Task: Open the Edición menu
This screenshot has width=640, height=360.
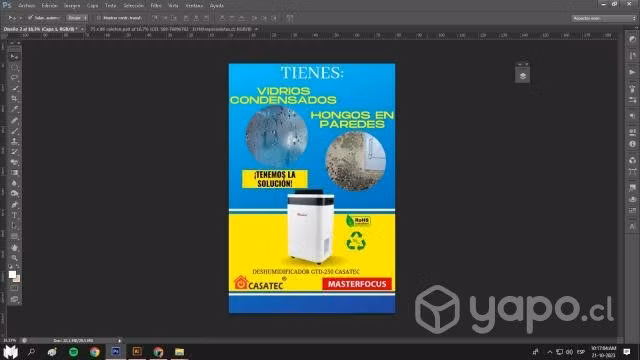Action: point(49,6)
